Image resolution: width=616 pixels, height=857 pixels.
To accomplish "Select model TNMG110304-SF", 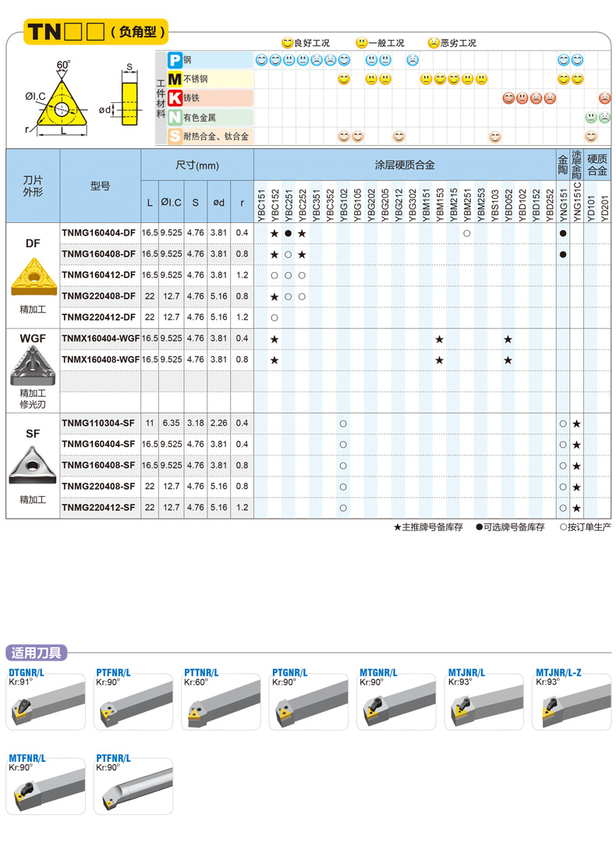I will (97, 423).
